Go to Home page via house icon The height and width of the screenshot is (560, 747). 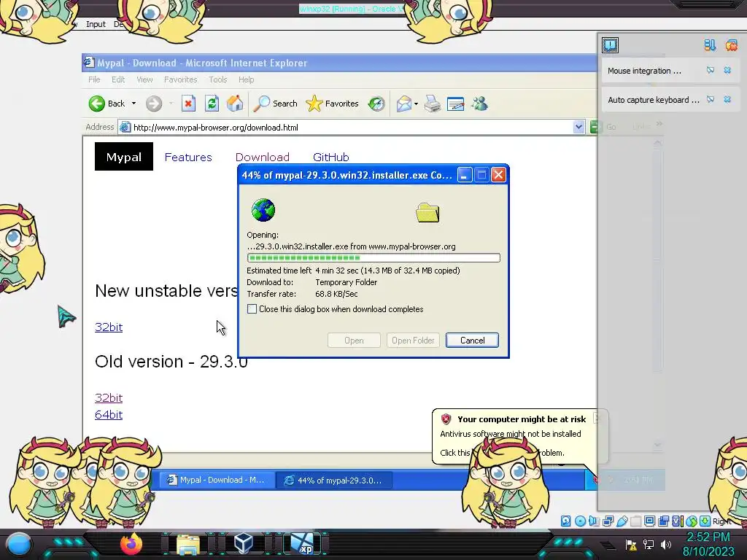click(x=235, y=104)
